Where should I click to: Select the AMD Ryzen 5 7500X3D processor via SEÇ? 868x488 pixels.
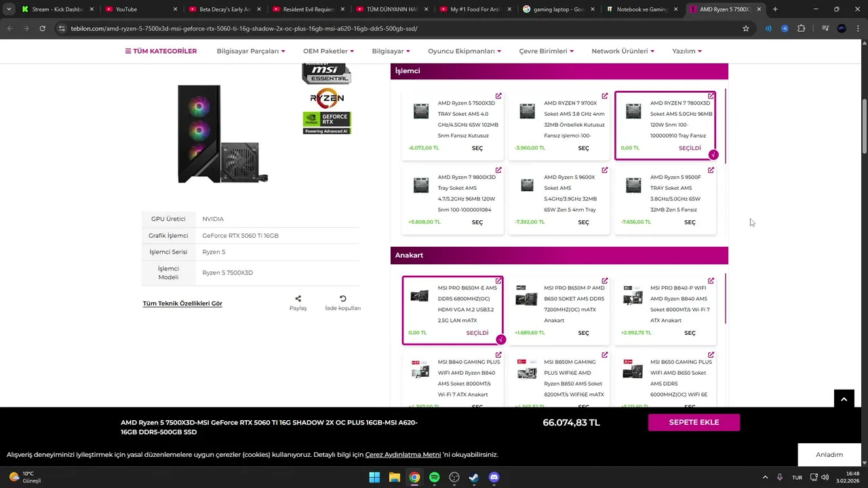[x=477, y=148]
